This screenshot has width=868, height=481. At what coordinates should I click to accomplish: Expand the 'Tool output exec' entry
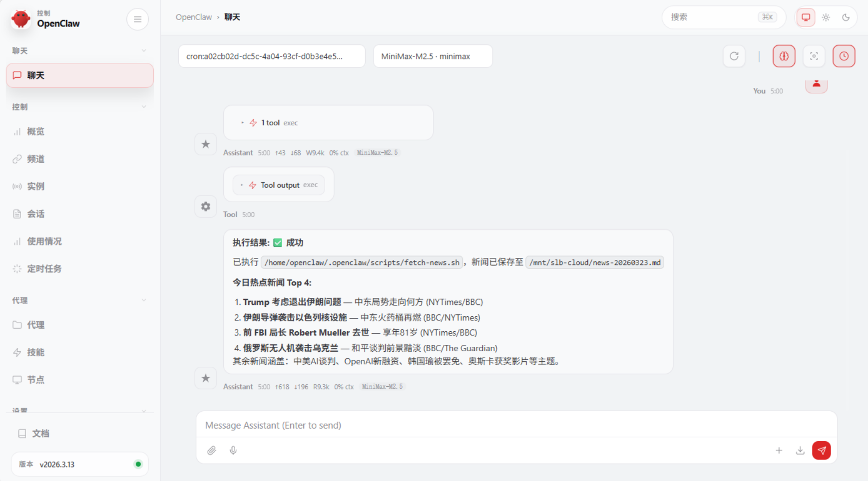(280, 185)
